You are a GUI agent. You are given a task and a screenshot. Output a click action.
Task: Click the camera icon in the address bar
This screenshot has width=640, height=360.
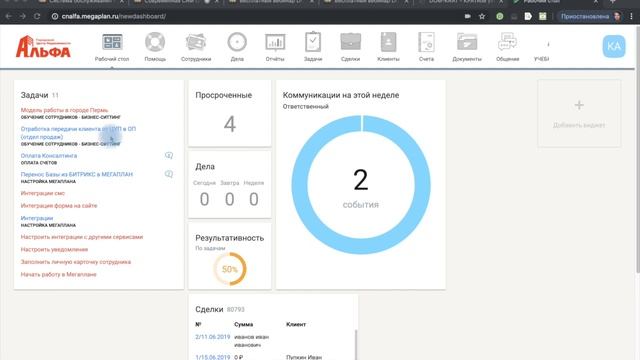pyautogui.click(x=468, y=16)
